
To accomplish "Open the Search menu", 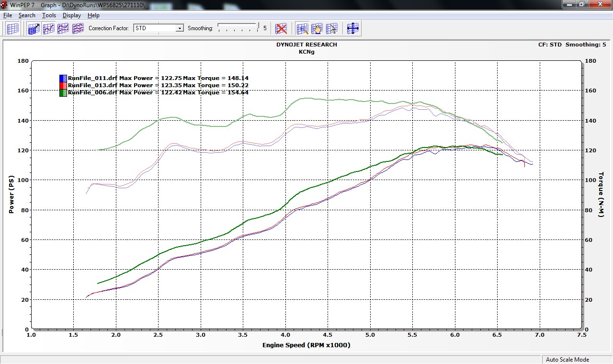I will coord(27,15).
